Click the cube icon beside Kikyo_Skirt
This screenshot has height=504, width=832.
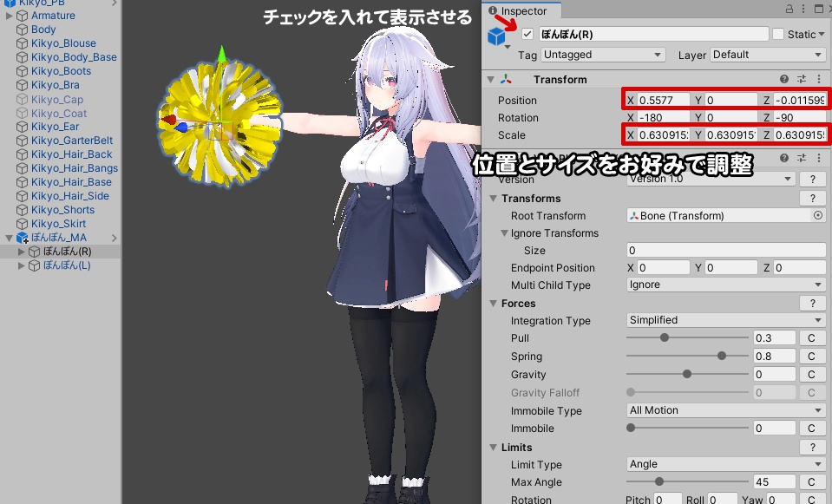(23, 223)
